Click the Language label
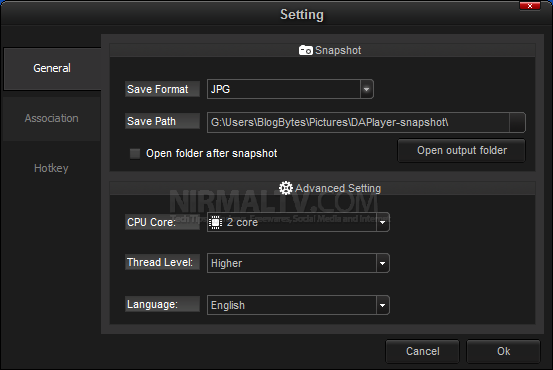The height and width of the screenshot is (370, 553). 162,304
